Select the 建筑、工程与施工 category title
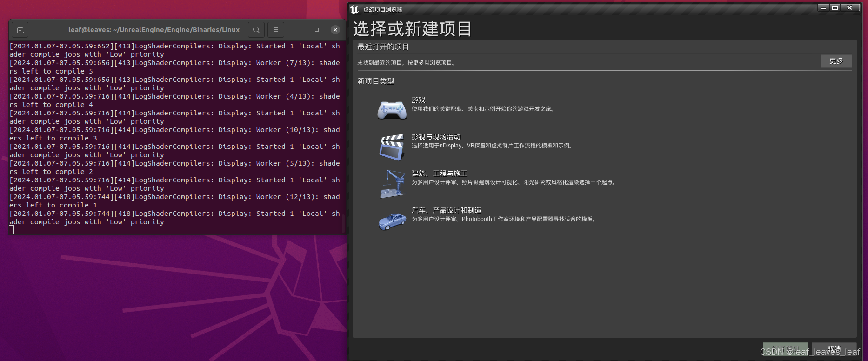Image resolution: width=868 pixels, height=361 pixels. [440, 174]
